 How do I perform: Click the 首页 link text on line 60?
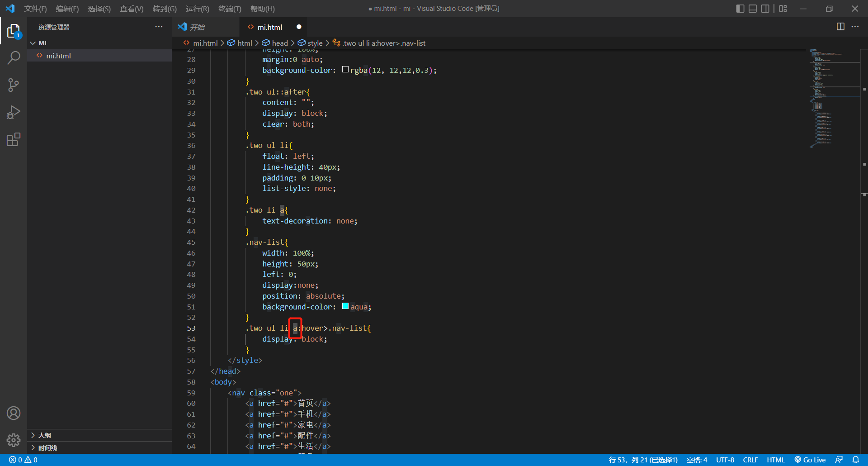tap(306, 403)
